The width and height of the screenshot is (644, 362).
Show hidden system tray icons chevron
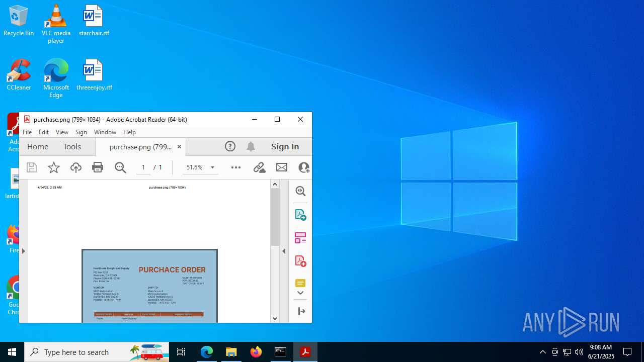542,352
